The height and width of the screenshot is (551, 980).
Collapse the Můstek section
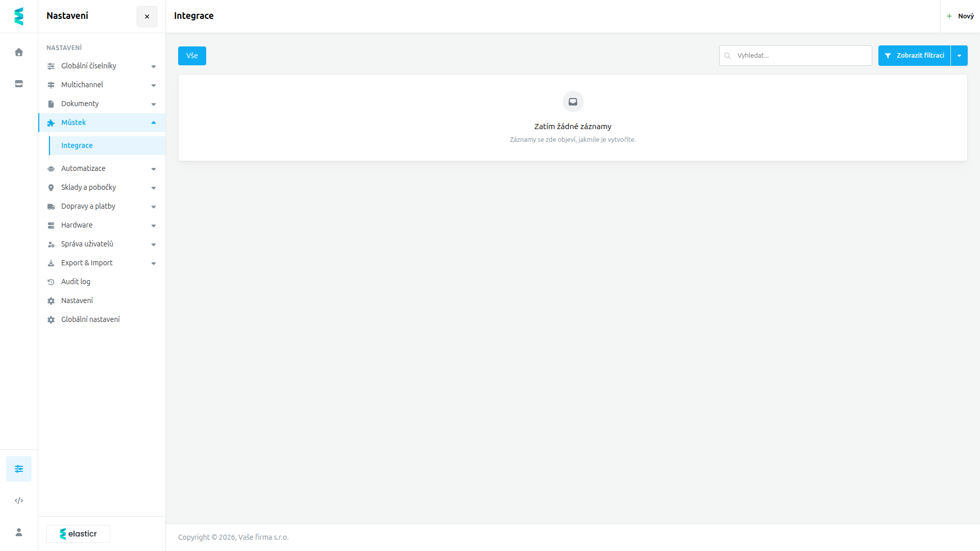tap(102, 122)
